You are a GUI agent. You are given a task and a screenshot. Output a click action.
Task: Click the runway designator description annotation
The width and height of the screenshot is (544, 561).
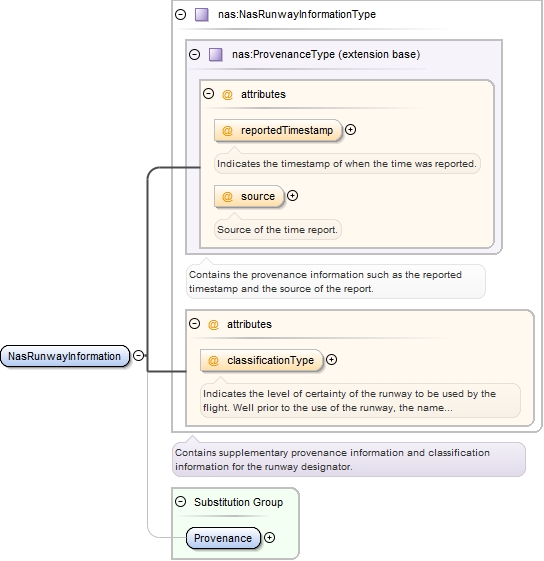tap(349, 459)
